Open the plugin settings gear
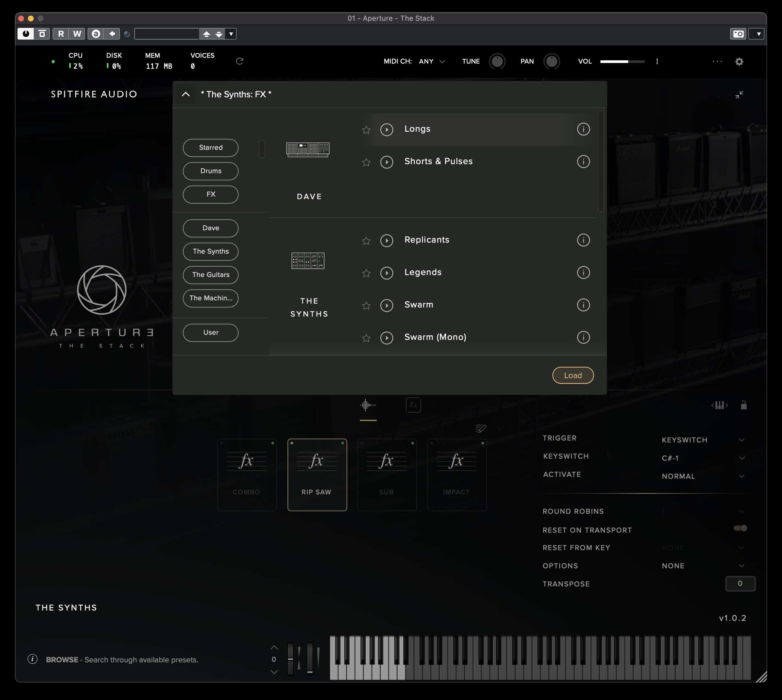Screen dimensions: 782x700 point(739,62)
